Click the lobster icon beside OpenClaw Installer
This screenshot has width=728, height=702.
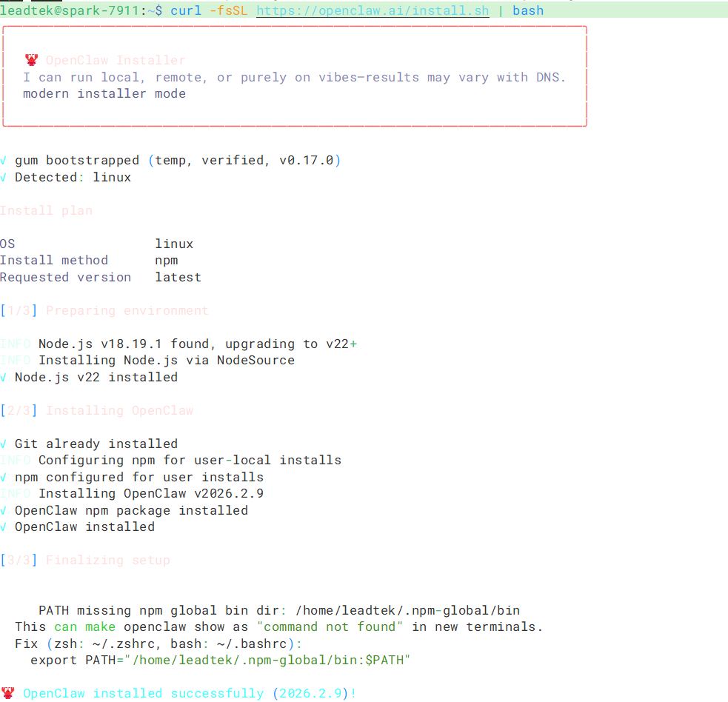(32, 60)
